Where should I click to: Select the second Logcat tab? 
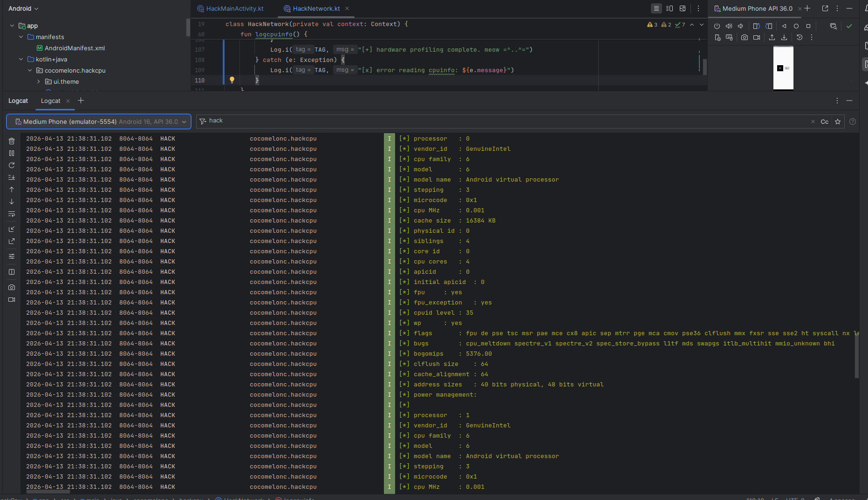(x=50, y=101)
